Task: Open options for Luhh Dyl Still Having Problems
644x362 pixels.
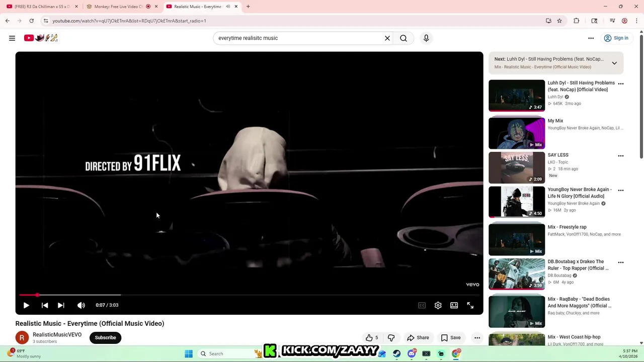Action: click(620, 84)
